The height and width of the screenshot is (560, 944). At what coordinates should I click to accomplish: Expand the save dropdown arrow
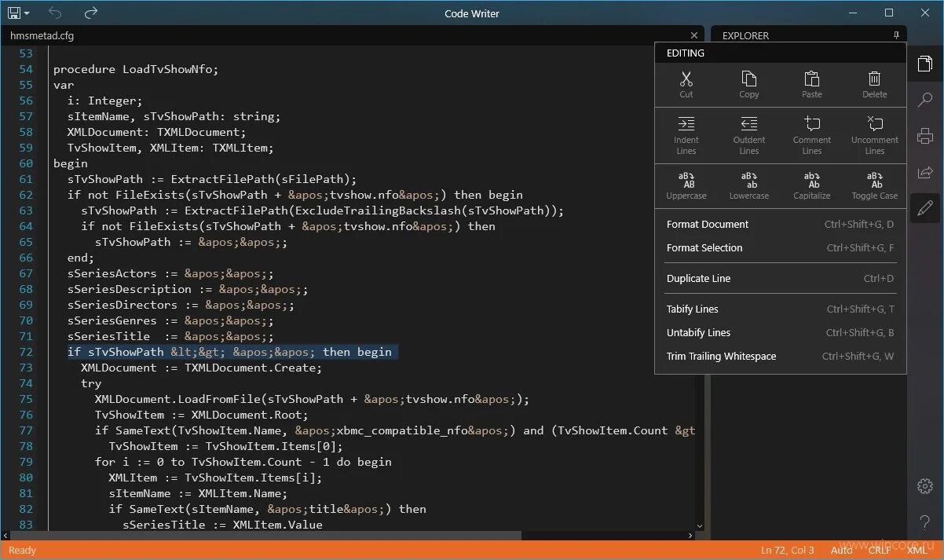pos(27,13)
